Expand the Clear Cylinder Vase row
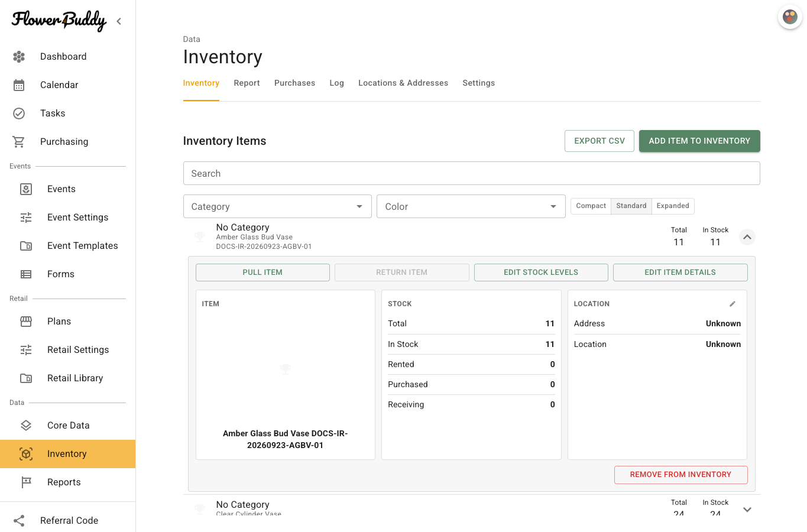Screen dimensions: 807x532 pos(747,510)
